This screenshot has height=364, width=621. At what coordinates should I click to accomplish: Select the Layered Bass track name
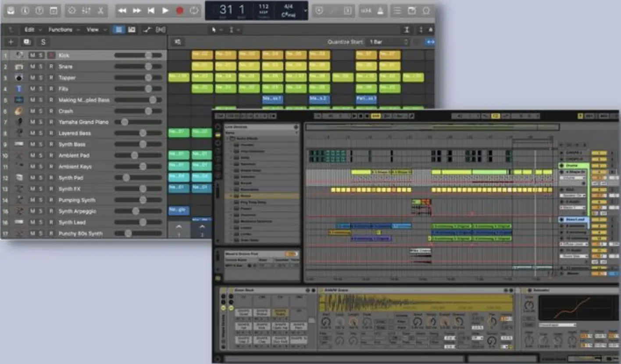coord(75,133)
